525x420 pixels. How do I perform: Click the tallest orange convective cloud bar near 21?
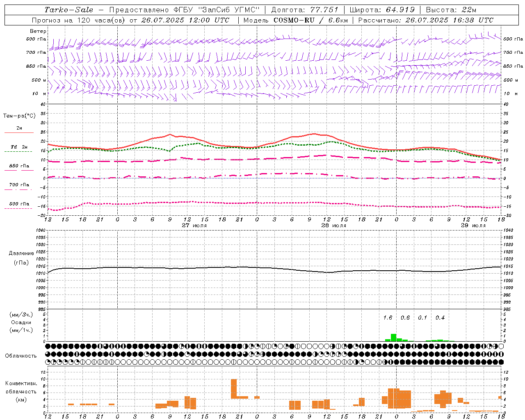(x=234, y=388)
